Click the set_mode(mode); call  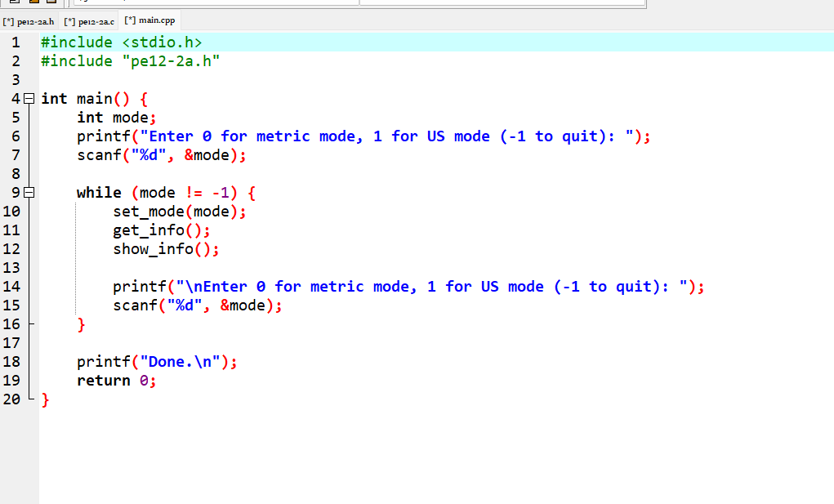(x=179, y=212)
